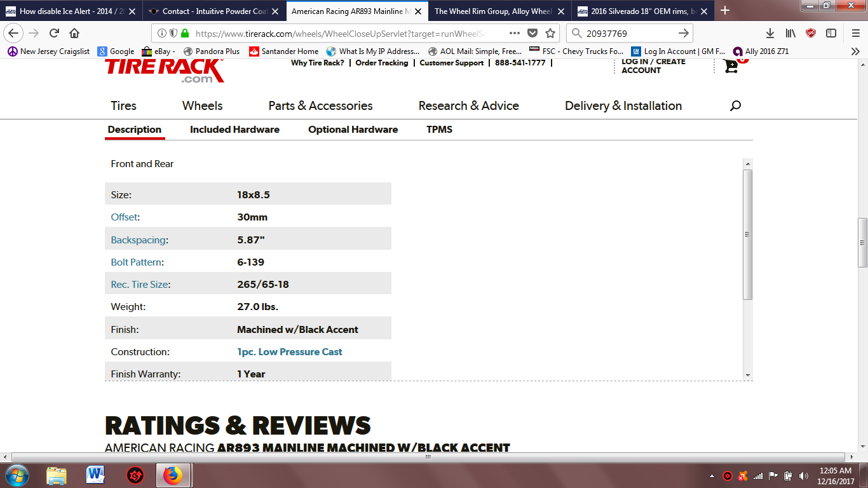Switch to The Wheel Rim Group tab
868x488 pixels.
click(500, 11)
